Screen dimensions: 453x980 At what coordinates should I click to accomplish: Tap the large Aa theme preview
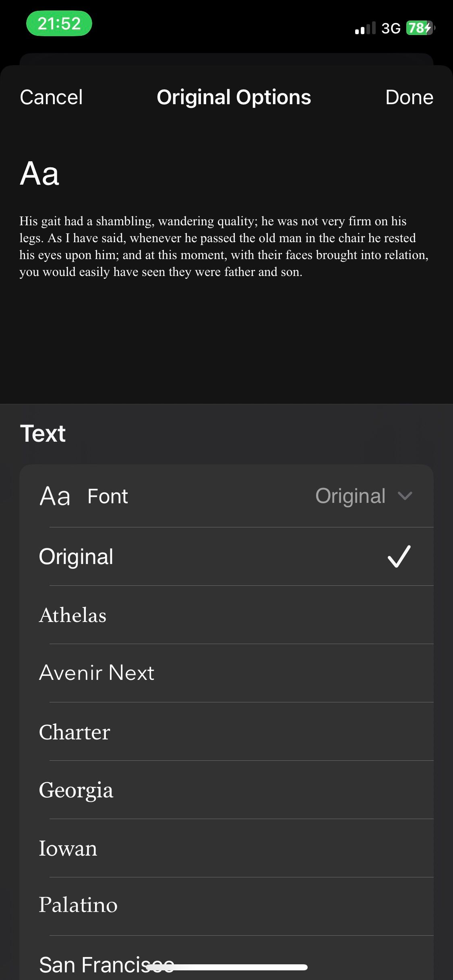pyautogui.click(x=39, y=173)
